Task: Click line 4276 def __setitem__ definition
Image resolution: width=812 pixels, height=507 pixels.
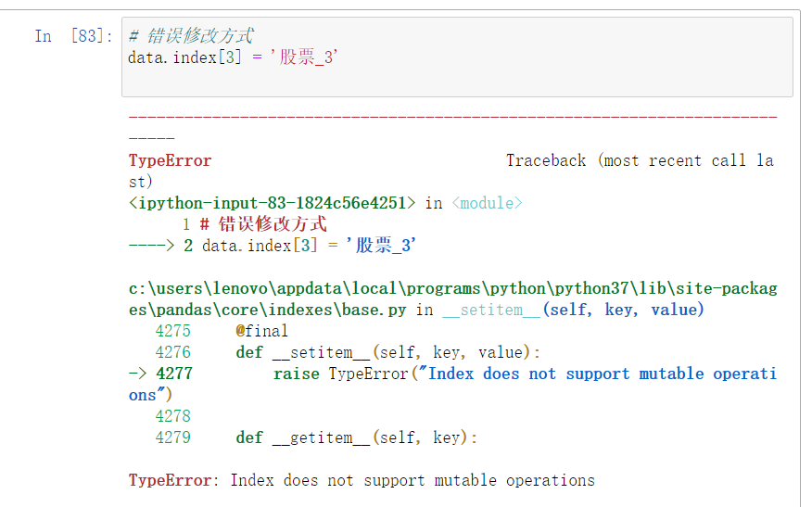Action: pyautogui.click(x=387, y=352)
